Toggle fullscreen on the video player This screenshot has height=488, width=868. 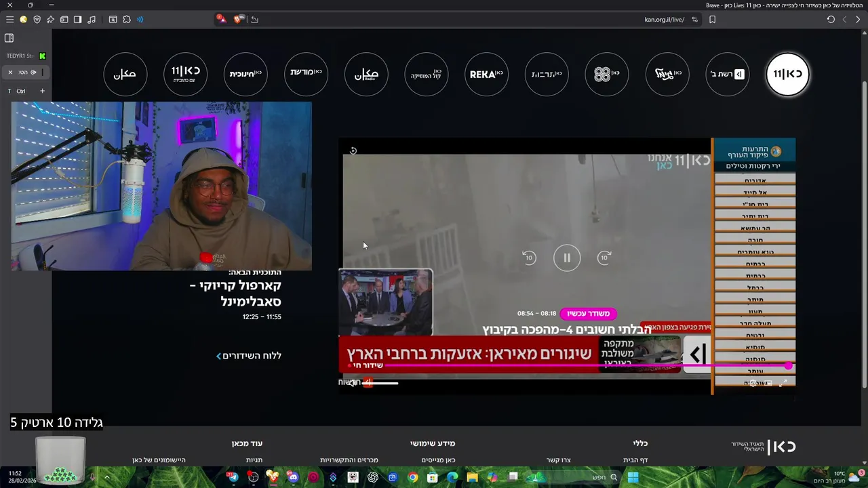click(783, 383)
